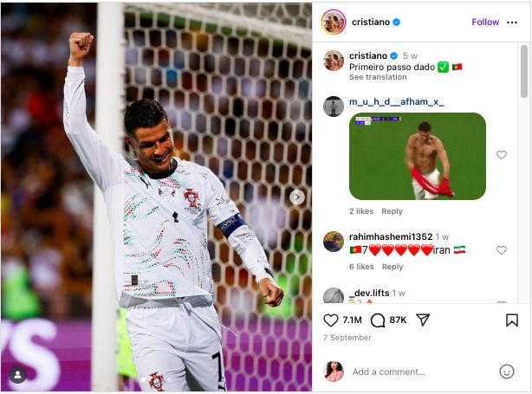View 6 likes on rahimhashemi1352 comment

pos(361,267)
